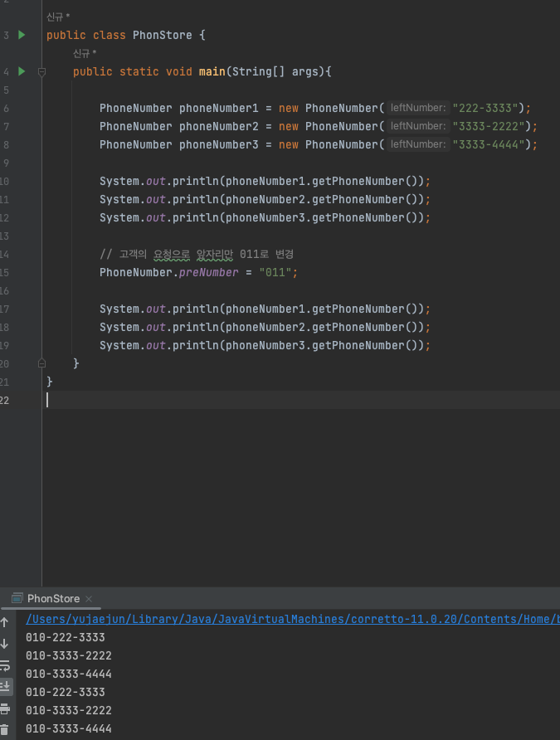Click the Down the stack trace arrow

[5, 644]
